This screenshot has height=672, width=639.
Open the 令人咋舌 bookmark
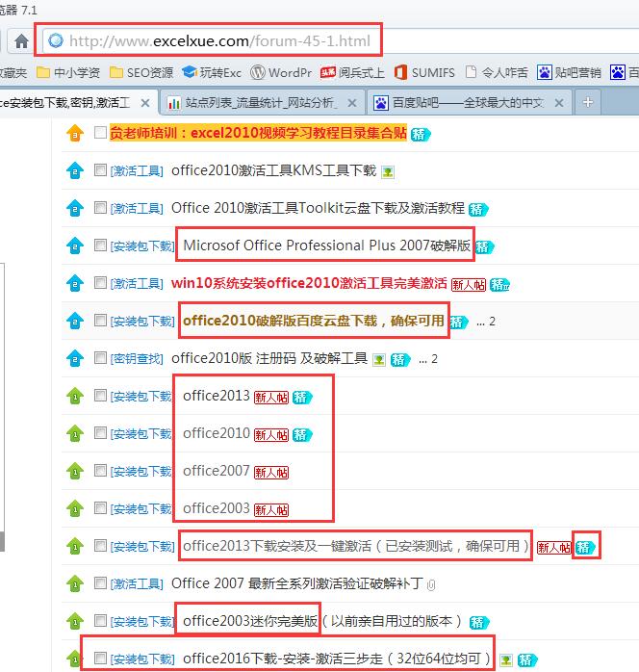(x=496, y=72)
